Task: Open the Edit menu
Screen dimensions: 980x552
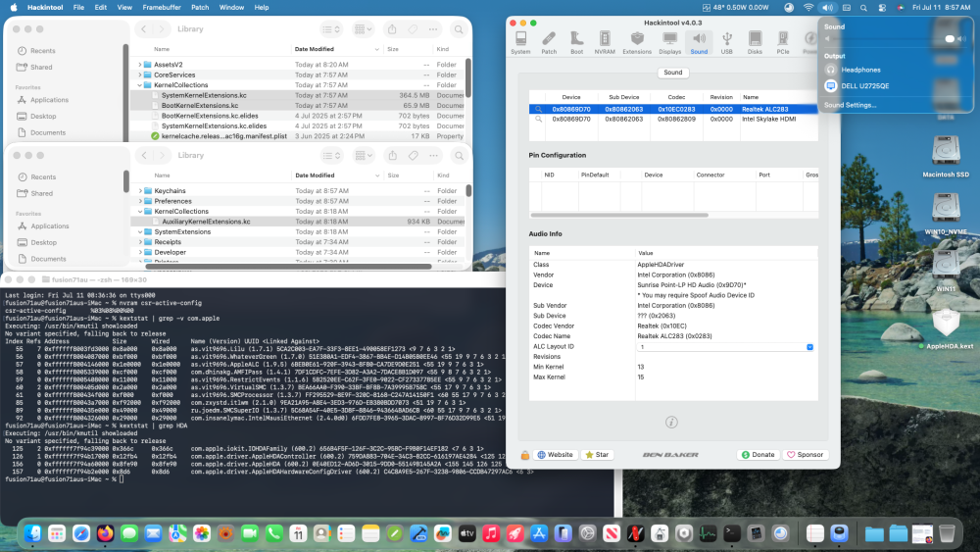Action: 101,8
